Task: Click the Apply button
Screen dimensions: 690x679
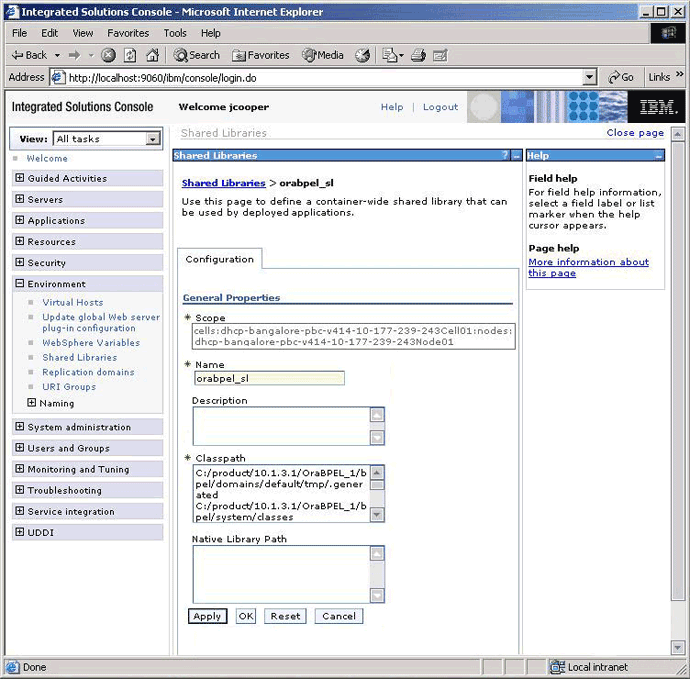Action: 207,616
